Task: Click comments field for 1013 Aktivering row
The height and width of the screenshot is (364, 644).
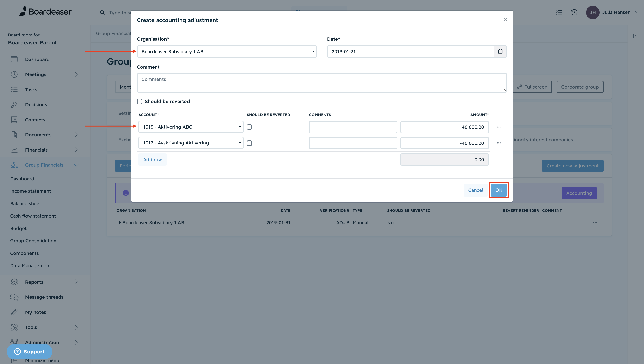Action: tap(353, 127)
